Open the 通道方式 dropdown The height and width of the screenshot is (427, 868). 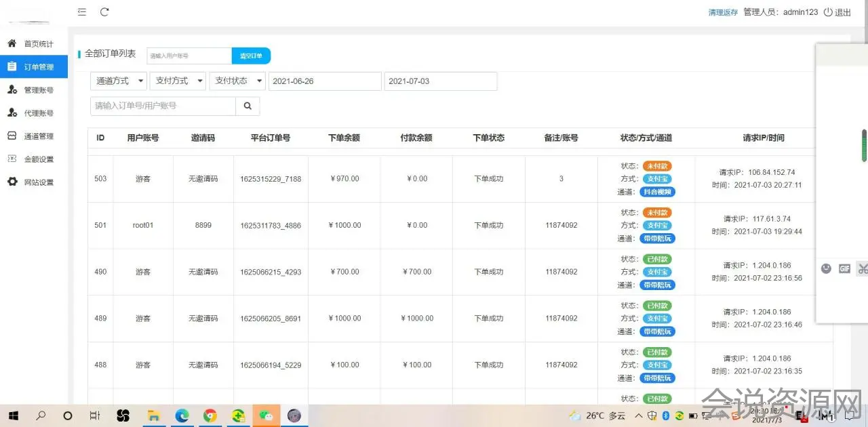(x=119, y=81)
